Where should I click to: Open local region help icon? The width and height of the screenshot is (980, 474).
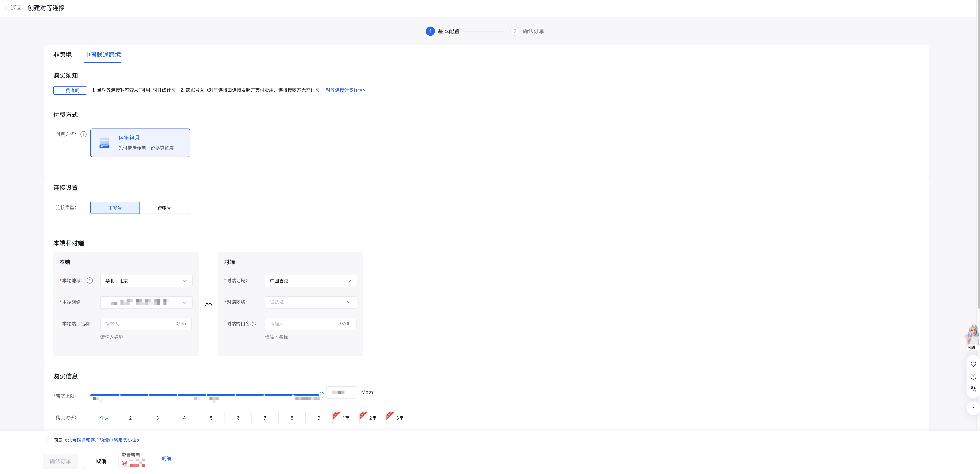(x=90, y=281)
